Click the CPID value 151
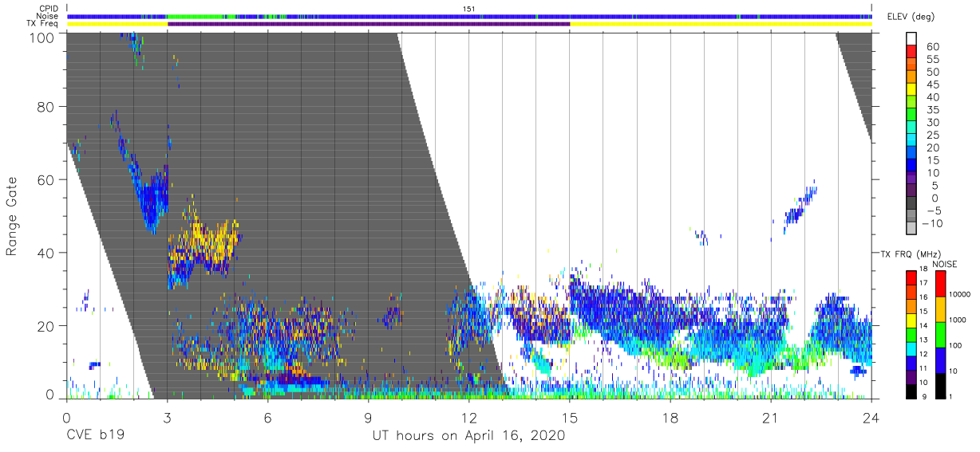The image size is (980, 452). pos(469,8)
